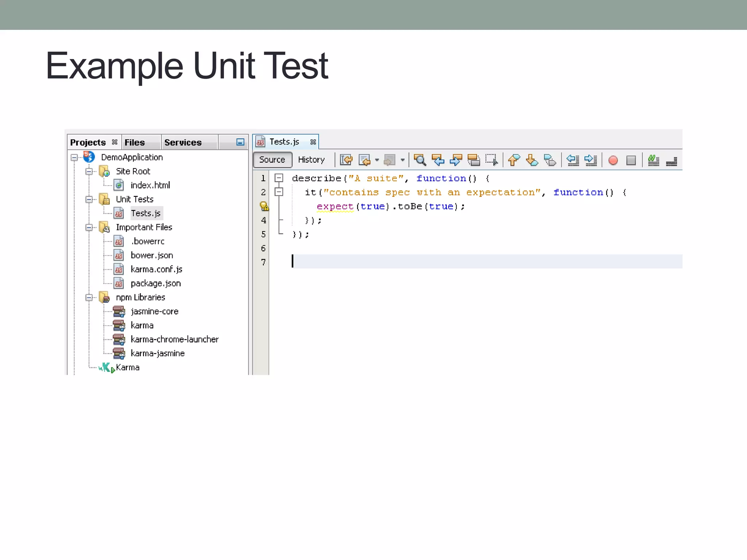
Task: Click the Karma logo icon
Action: tap(107, 367)
